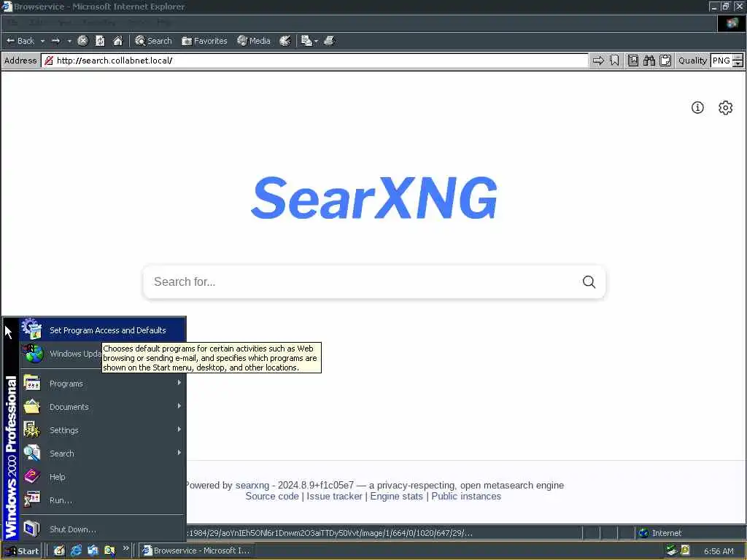Select Set Program Access and Defaults
747x560 pixels.
pos(103,330)
